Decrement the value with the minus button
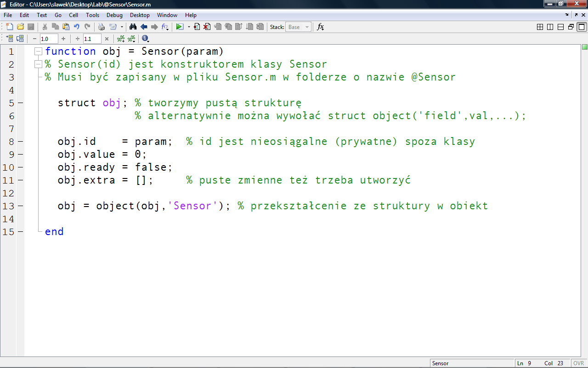Screen dimensions: 588x368 [34, 39]
